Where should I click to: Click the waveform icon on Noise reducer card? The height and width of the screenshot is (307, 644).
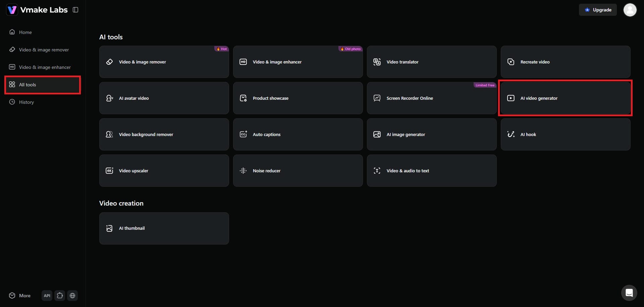click(x=243, y=171)
